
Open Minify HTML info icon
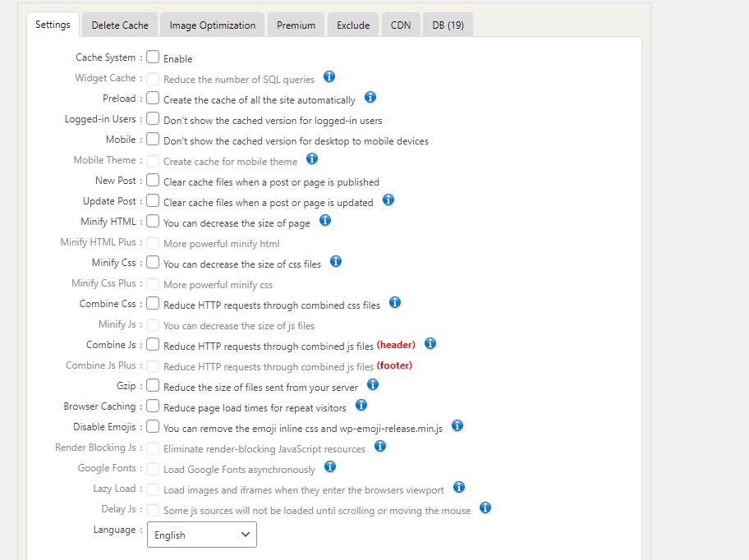tap(325, 220)
